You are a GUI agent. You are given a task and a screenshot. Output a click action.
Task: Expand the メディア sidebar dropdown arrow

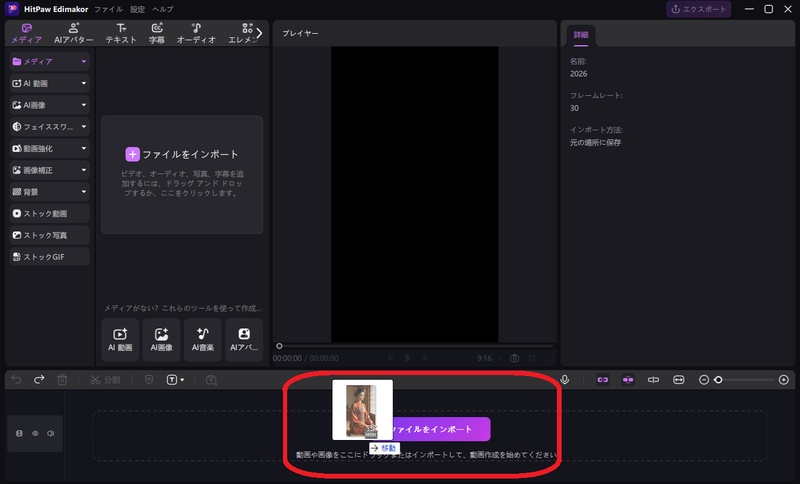pyautogui.click(x=84, y=62)
